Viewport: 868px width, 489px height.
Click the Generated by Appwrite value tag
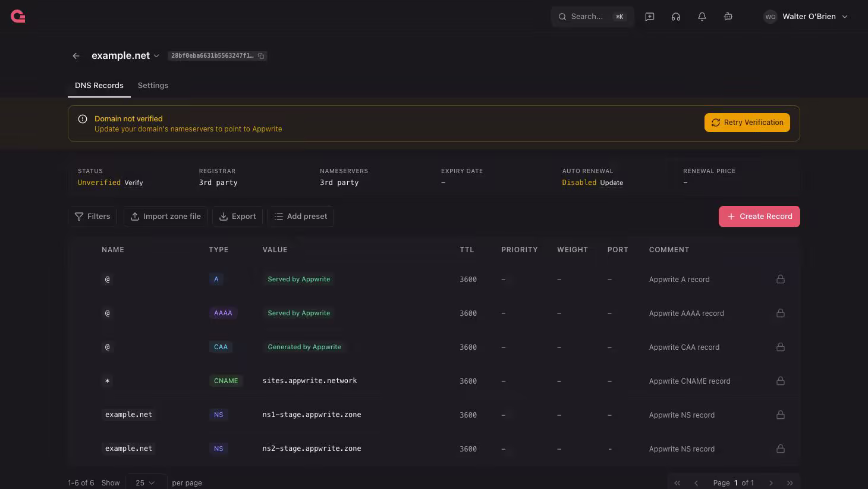coord(304,347)
